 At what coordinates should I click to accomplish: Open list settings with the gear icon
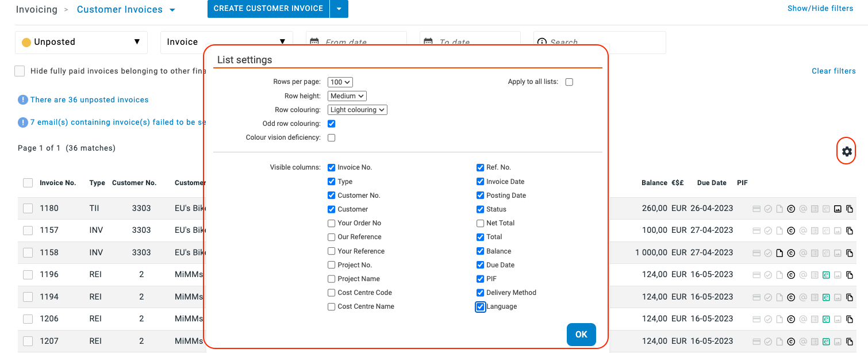(x=846, y=151)
